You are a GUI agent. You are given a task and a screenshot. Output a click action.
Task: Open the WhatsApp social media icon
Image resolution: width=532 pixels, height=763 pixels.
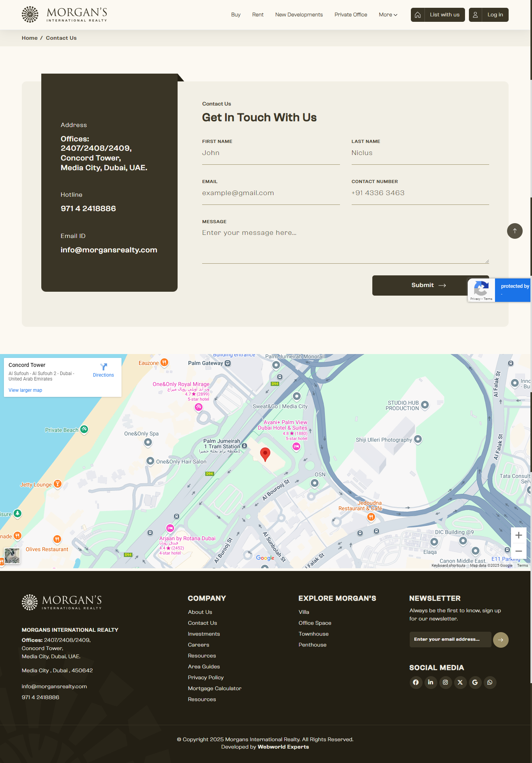coord(490,682)
